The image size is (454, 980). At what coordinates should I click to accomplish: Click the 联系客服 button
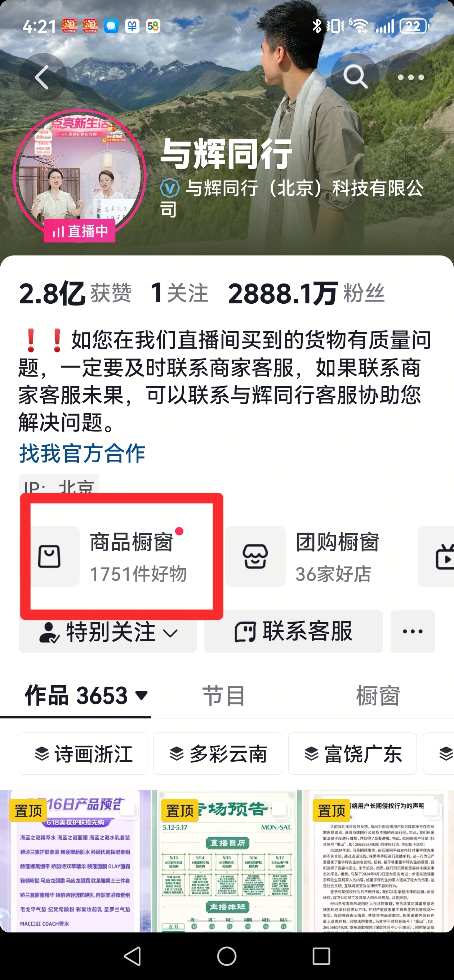tap(293, 632)
